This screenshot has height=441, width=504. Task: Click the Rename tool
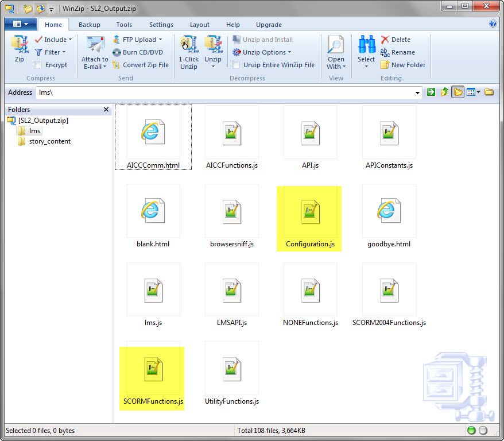click(398, 52)
